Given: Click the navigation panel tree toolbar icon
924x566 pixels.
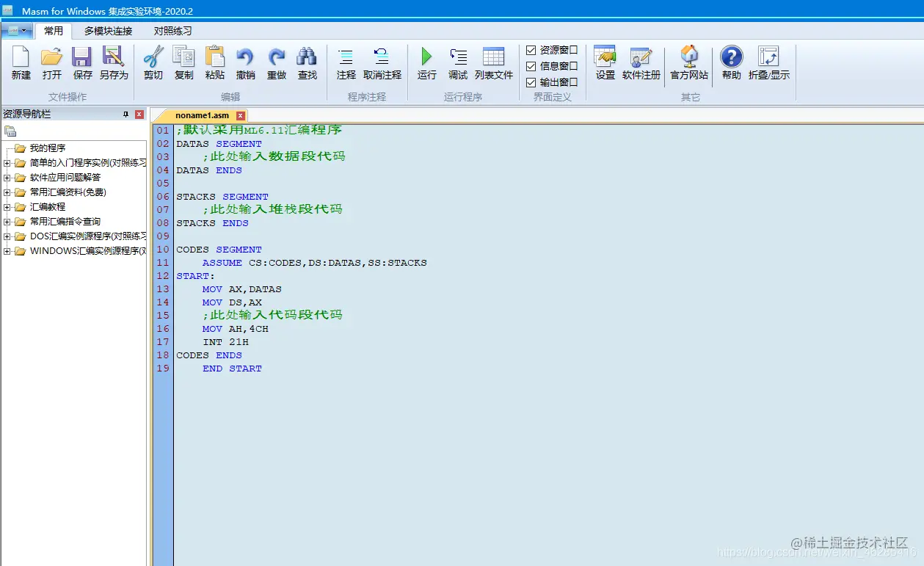Looking at the screenshot, I should click(x=10, y=131).
